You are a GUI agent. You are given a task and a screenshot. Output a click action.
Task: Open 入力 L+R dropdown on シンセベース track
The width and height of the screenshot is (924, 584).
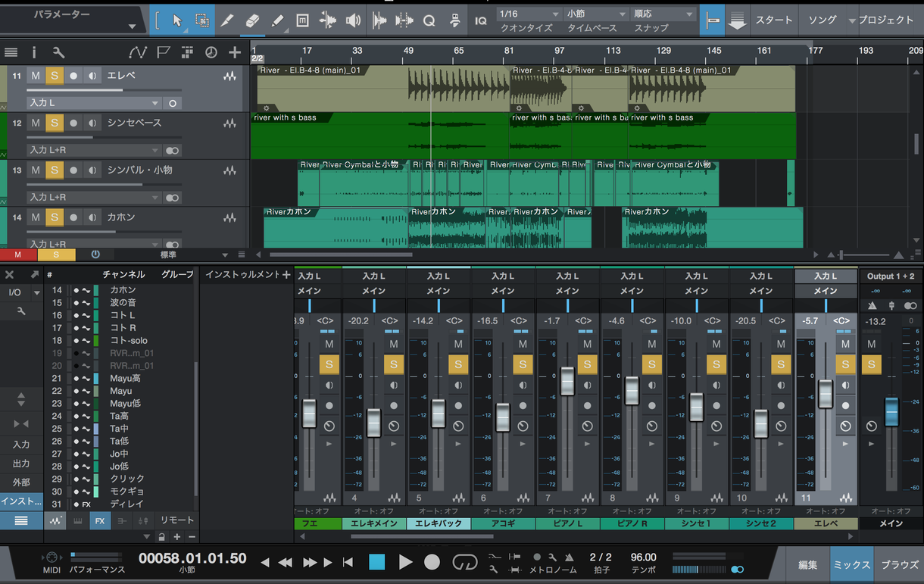94,150
